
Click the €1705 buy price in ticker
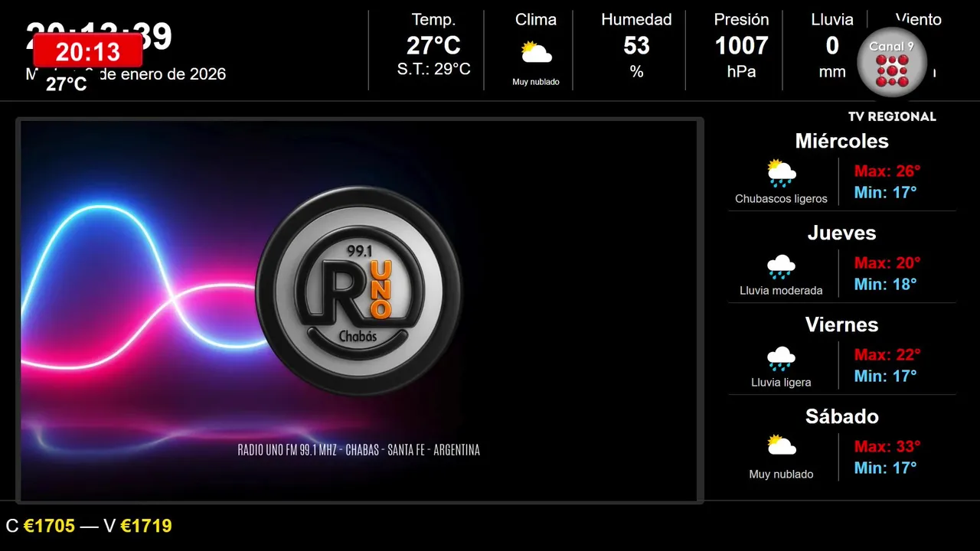point(49,526)
